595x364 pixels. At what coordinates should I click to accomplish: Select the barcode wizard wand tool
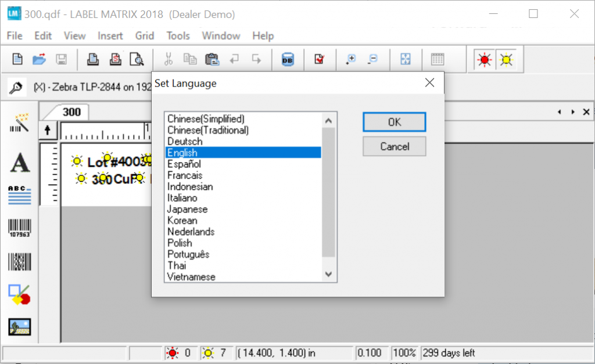coord(19,123)
